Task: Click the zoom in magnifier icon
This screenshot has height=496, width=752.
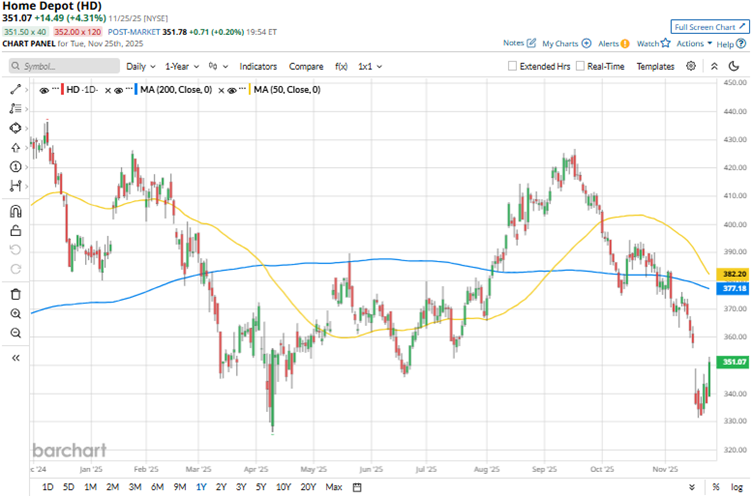Action: (x=15, y=313)
